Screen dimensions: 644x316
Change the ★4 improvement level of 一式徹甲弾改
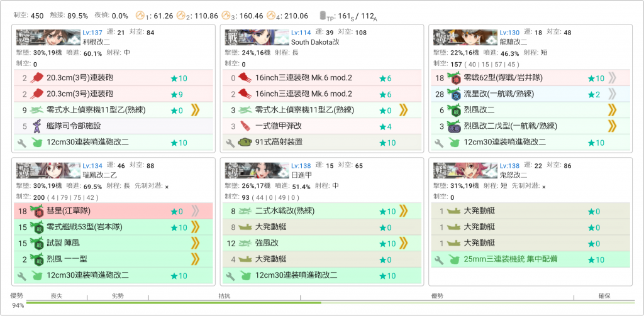(x=385, y=126)
